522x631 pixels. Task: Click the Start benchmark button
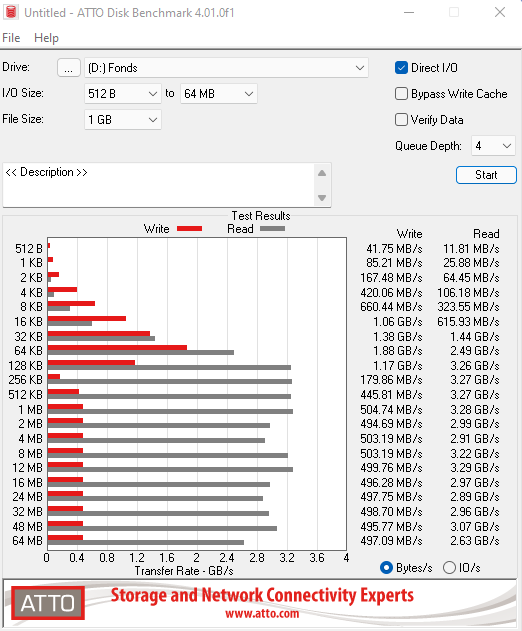[x=486, y=175]
